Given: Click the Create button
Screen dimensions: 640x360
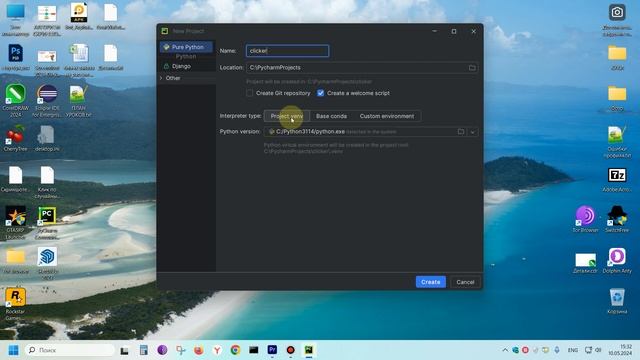Looking at the screenshot, I should [x=431, y=282].
